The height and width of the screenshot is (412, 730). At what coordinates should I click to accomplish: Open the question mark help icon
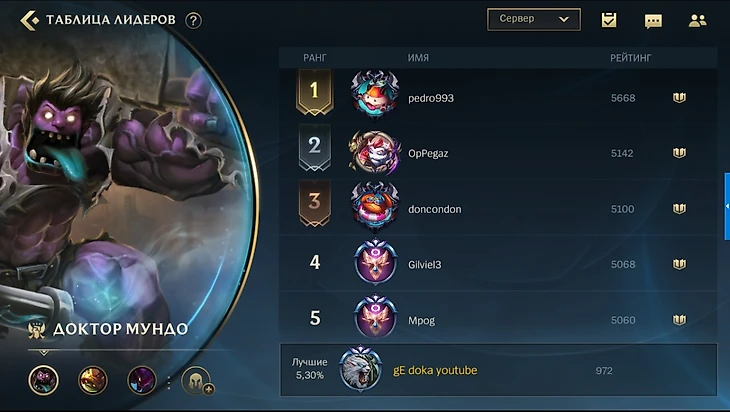point(193,20)
